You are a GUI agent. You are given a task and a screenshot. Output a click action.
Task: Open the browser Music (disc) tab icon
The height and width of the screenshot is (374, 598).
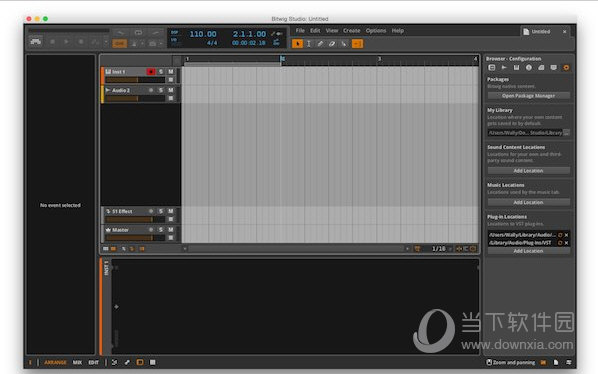click(529, 67)
